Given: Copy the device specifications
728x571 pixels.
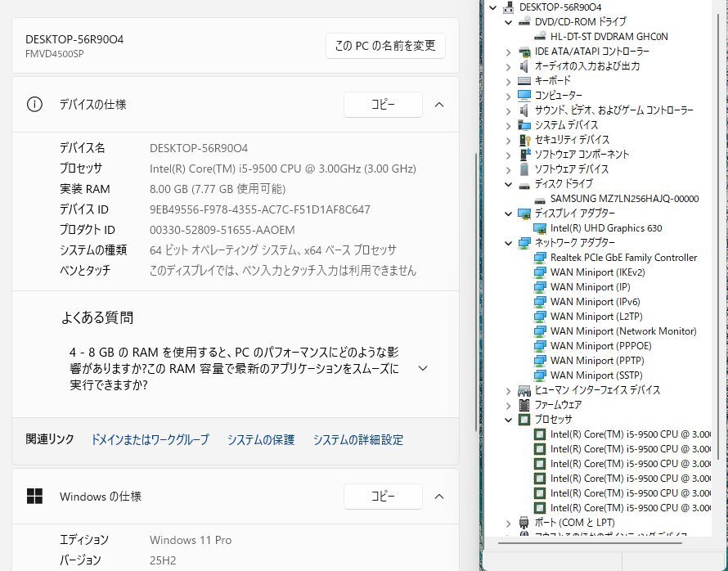Looking at the screenshot, I should click(x=383, y=105).
